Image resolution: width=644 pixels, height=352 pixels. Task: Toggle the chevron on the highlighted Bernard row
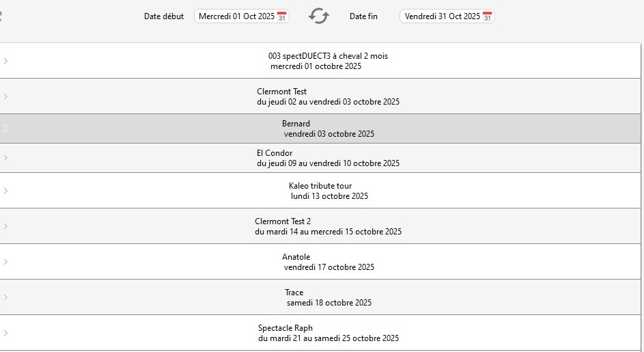click(x=5, y=128)
